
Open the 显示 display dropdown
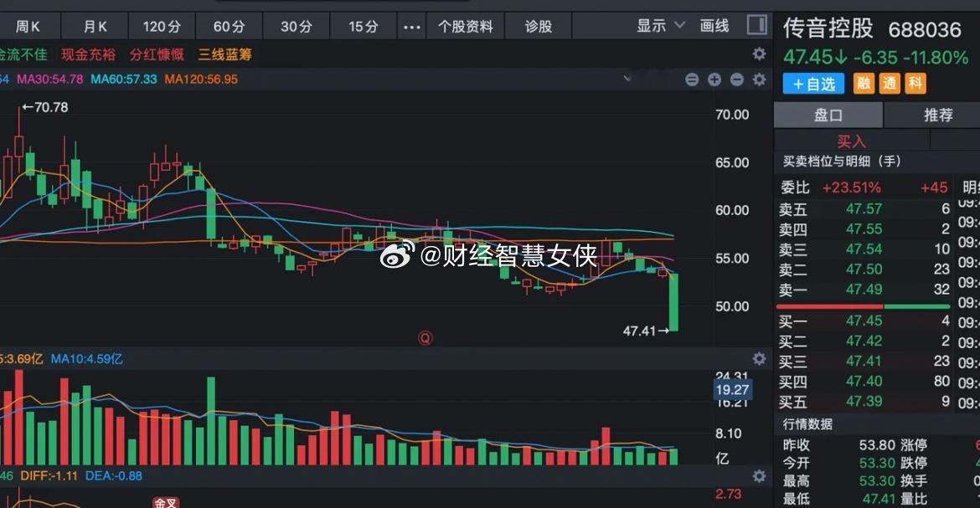[661, 26]
